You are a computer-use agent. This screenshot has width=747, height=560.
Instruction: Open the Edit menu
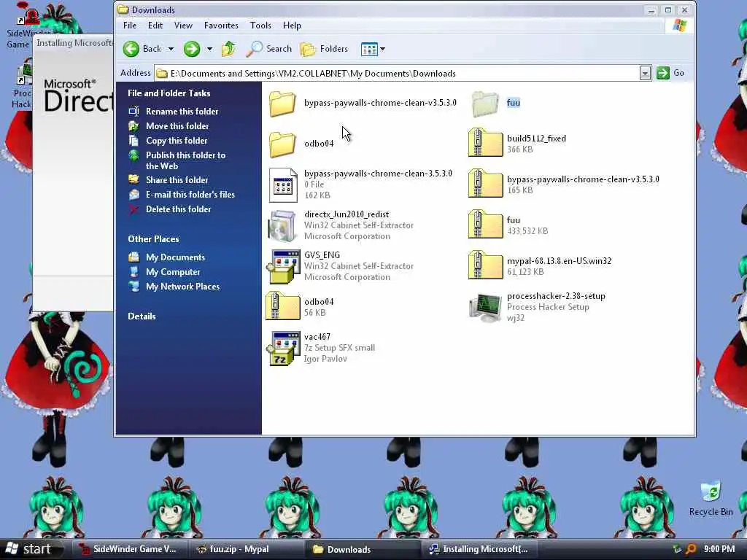[155, 26]
